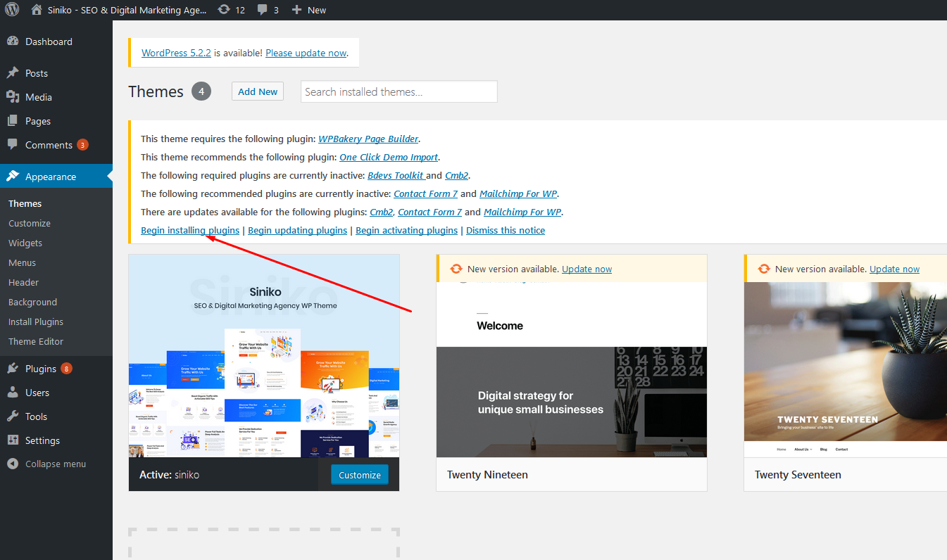947x560 pixels.
Task: Click update refresh icon on Twenty Seventeen
Action: pos(764,269)
